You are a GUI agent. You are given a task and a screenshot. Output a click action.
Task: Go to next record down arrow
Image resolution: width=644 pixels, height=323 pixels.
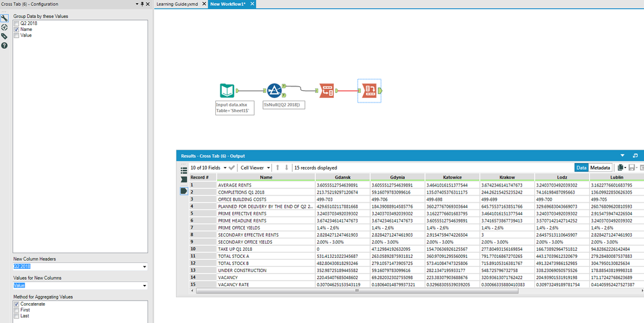pyautogui.click(x=287, y=168)
